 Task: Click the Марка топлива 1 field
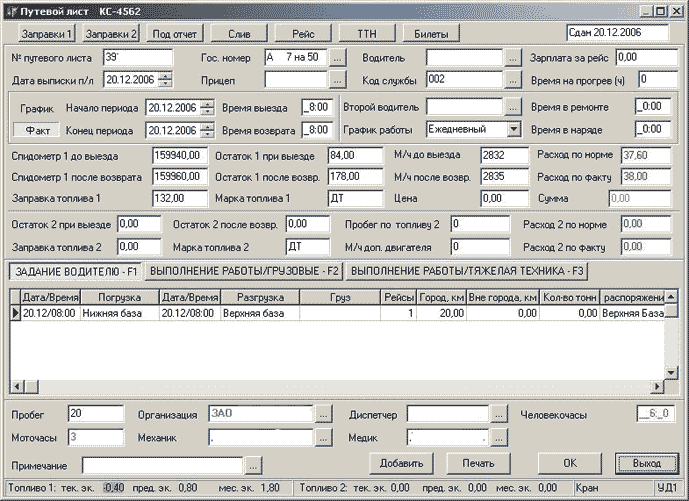coord(355,198)
